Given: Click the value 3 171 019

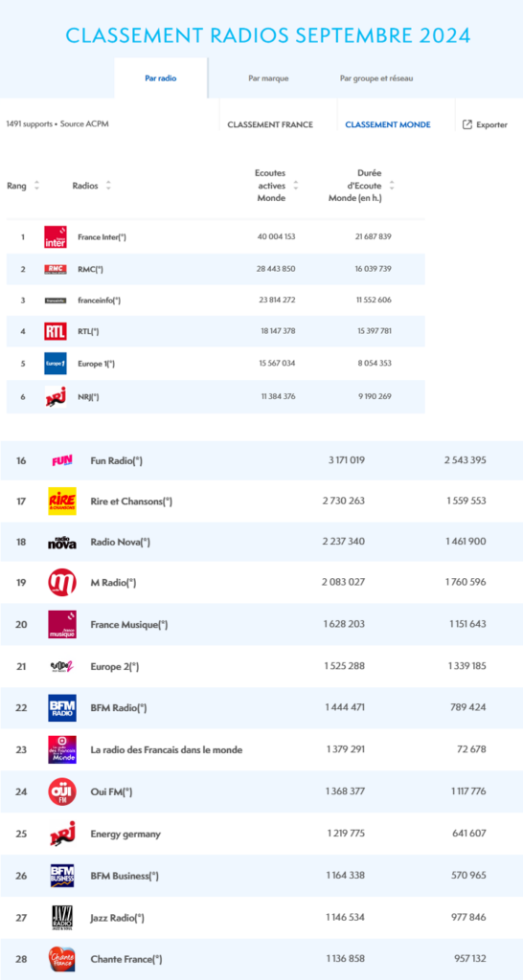Looking at the screenshot, I should (x=346, y=460).
